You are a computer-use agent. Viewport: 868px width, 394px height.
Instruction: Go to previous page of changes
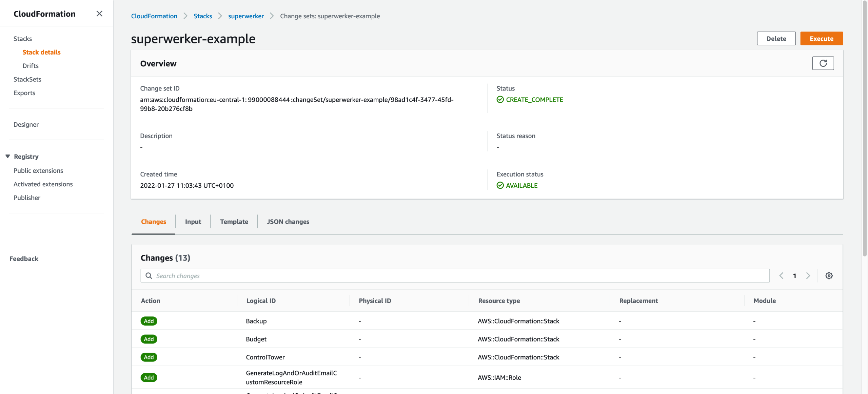[782, 276]
